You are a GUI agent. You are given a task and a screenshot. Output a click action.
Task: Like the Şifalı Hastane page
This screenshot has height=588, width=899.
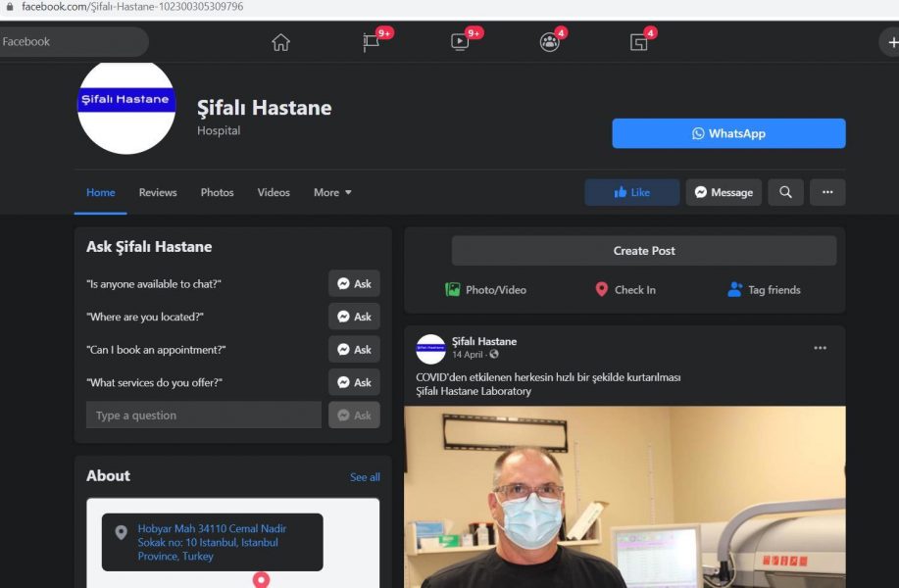pos(631,192)
